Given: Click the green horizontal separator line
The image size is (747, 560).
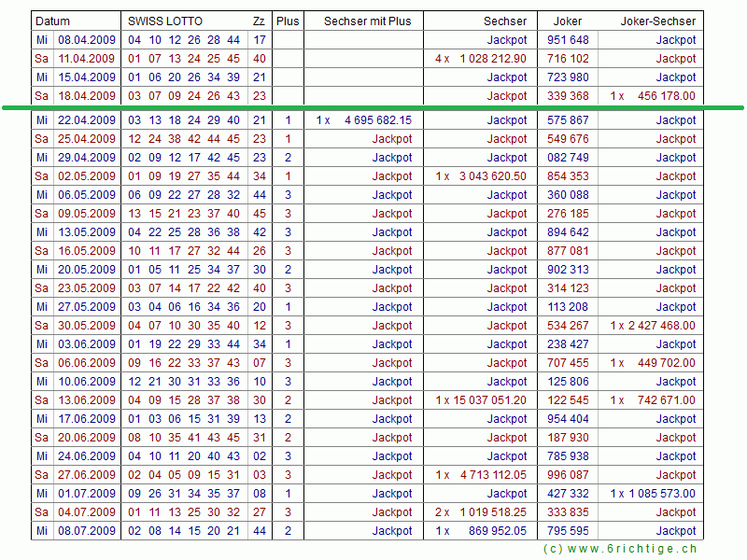Looking at the screenshot, I should click(373, 108).
